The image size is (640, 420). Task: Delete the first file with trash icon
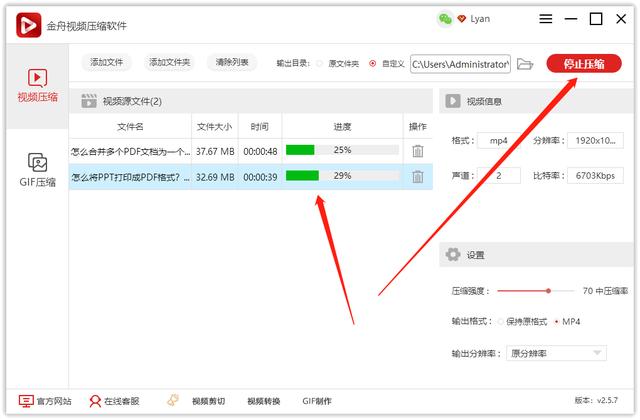click(417, 151)
